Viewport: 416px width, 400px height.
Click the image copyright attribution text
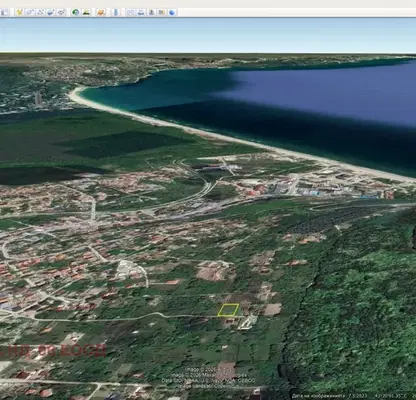(209, 378)
